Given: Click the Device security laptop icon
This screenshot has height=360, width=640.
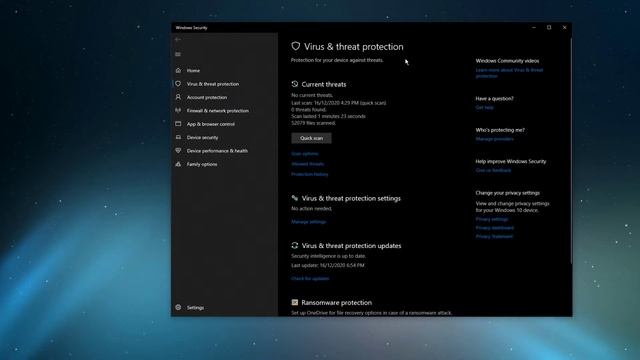Looking at the screenshot, I should [x=178, y=137].
